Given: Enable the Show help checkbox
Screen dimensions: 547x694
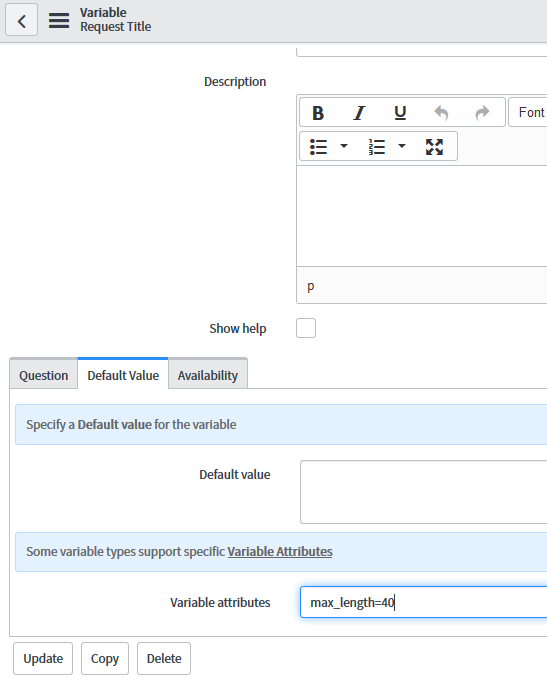Looking at the screenshot, I should coord(306,328).
